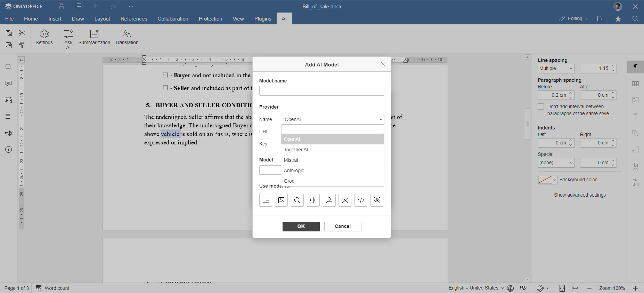Select the image capability icon in dialog

pos(282,200)
